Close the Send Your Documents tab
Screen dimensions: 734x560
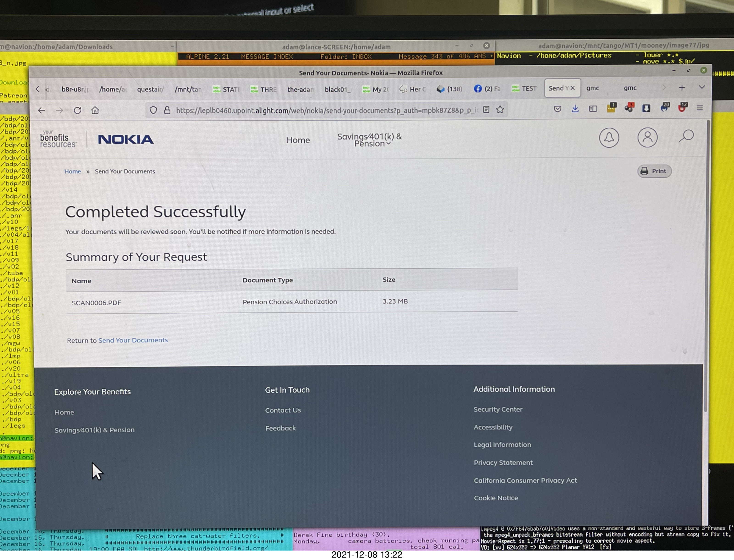(x=573, y=88)
